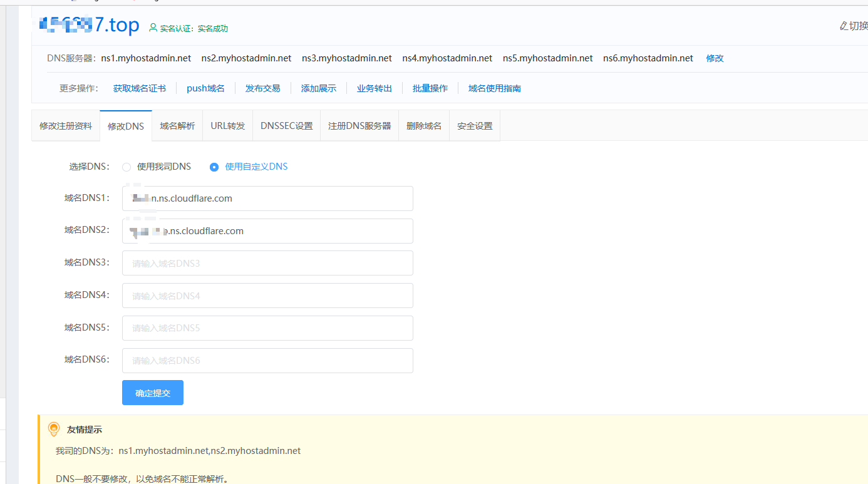Click the lightbulb icon beside 友情提示

click(x=54, y=429)
